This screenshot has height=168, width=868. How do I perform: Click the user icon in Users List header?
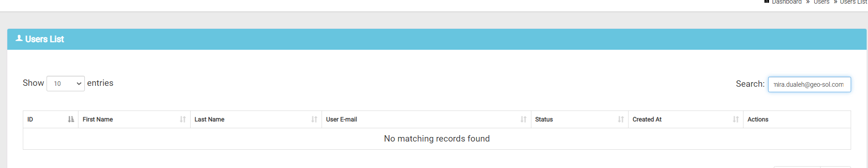tap(19, 38)
